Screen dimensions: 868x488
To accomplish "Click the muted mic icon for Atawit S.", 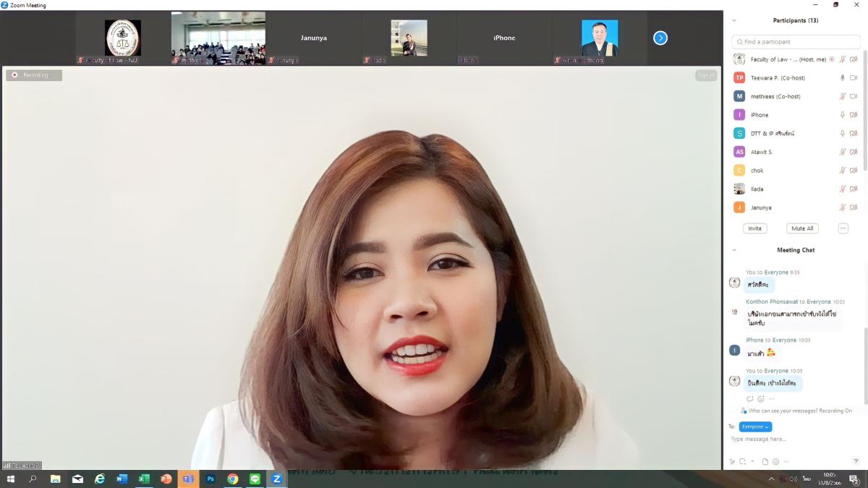I will [x=842, y=152].
